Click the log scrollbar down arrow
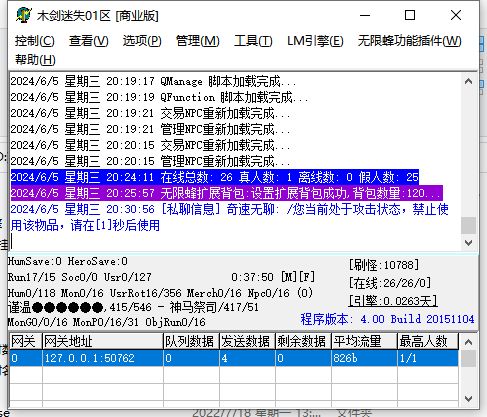This screenshot has height=417, width=487. coord(468,243)
